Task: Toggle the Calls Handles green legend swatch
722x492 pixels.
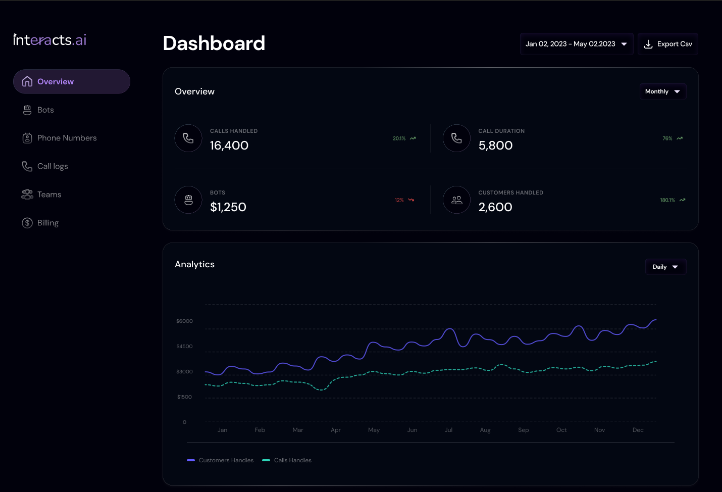Action: [266, 460]
